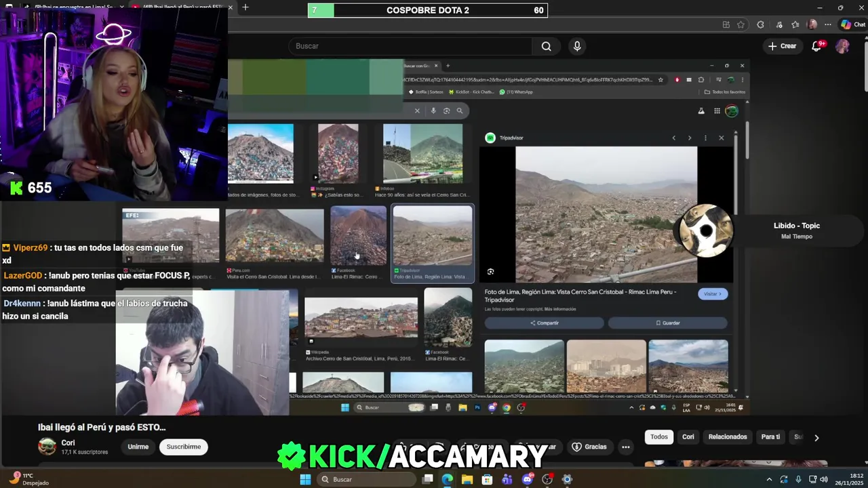The width and height of the screenshot is (868, 488).
Task: Open Cori channel avatar
Action: [x=47, y=446]
